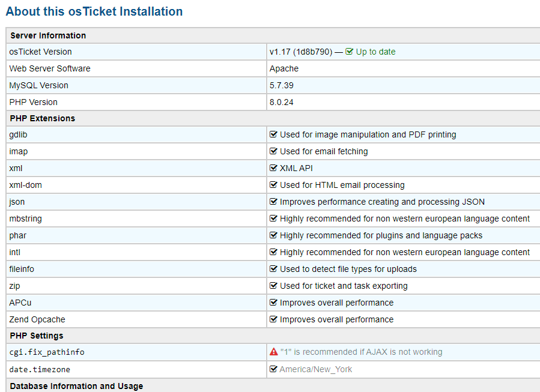The width and height of the screenshot is (540, 392).
Task: Click the check icon beside email fetching
Action: (273, 151)
